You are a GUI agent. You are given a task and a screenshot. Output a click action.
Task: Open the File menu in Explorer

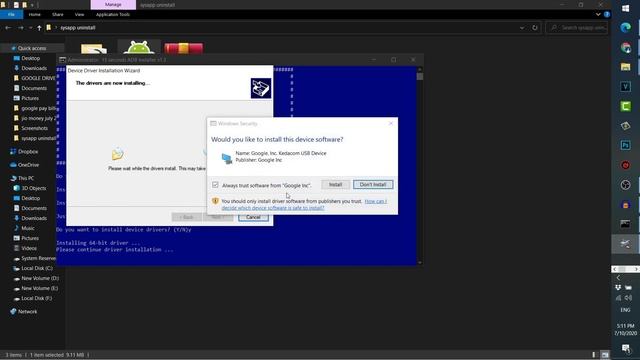[11, 14]
